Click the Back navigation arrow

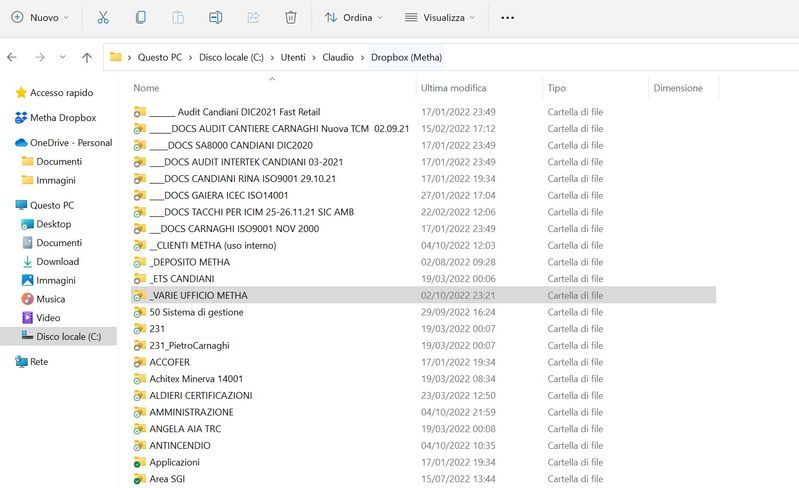point(12,57)
